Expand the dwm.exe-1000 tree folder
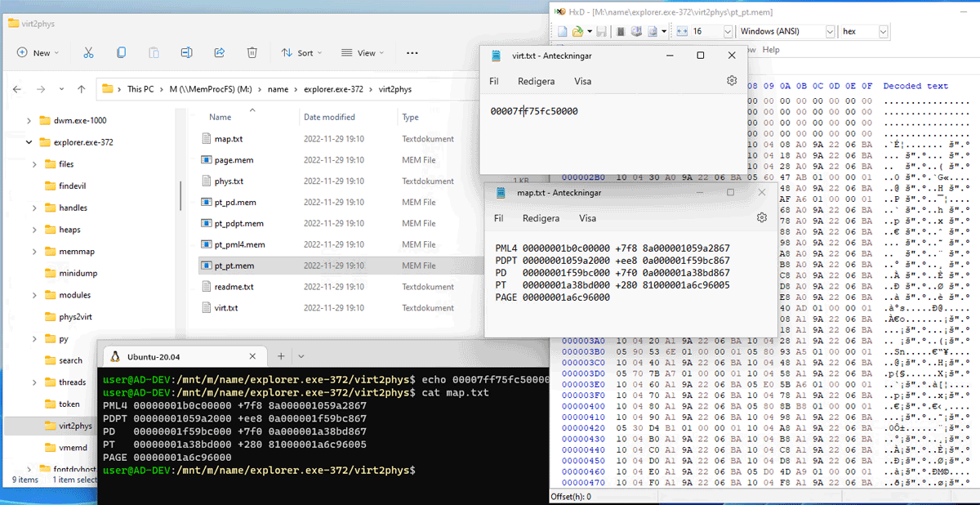The height and width of the screenshot is (505, 980). click(x=29, y=120)
